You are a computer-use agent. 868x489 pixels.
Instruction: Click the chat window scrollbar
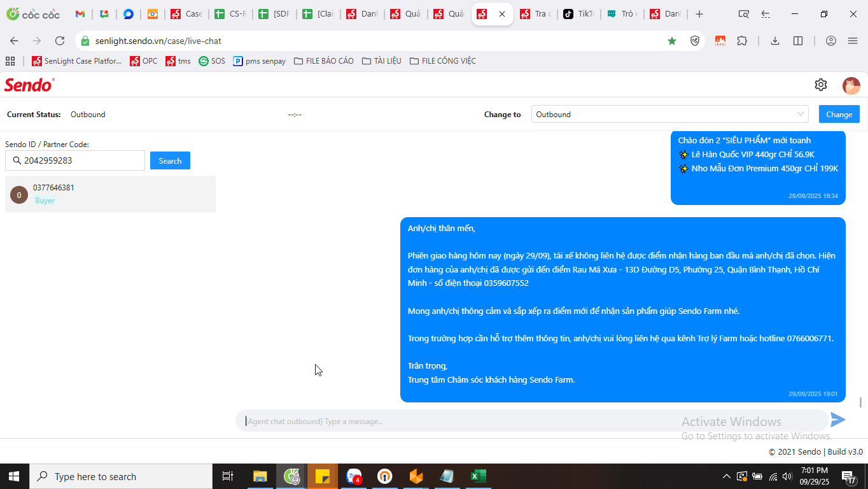[x=861, y=402]
